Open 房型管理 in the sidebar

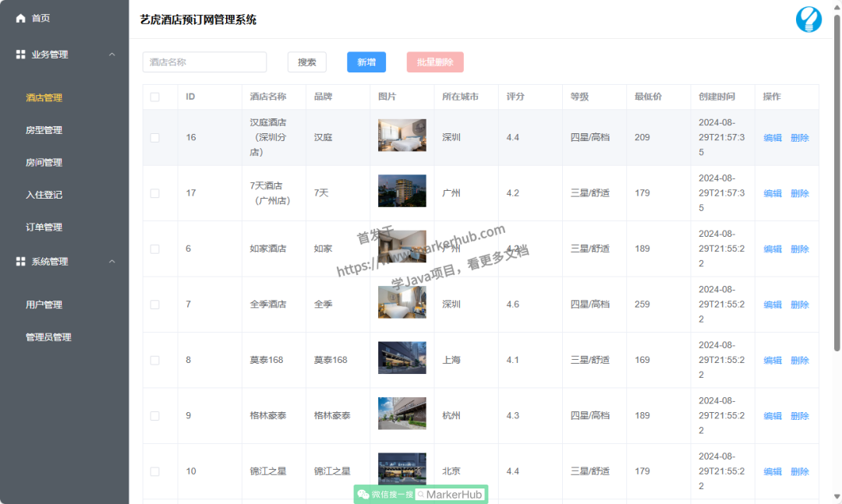(x=44, y=130)
